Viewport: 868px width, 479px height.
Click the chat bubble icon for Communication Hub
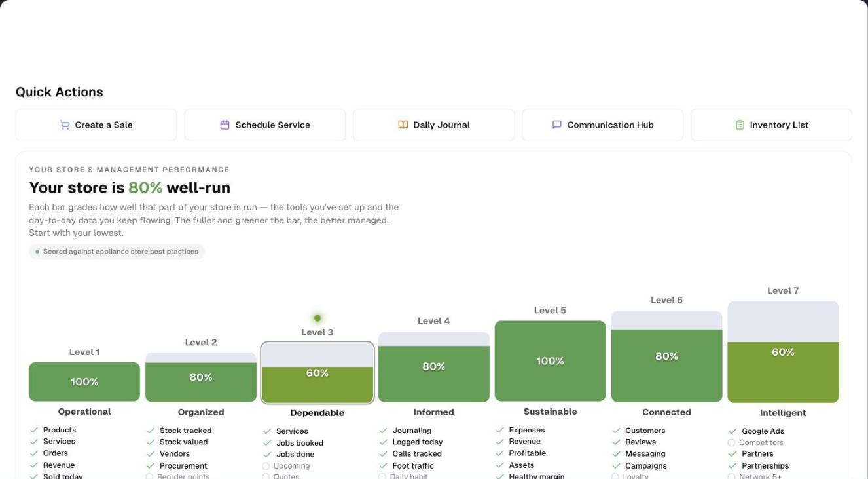coord(557,125)
